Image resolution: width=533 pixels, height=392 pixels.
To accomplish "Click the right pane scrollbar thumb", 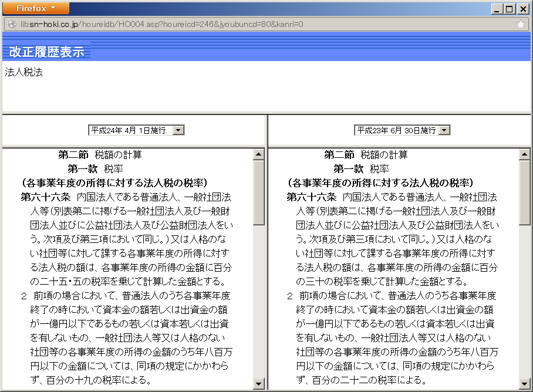I will click(x=525, y=192).
